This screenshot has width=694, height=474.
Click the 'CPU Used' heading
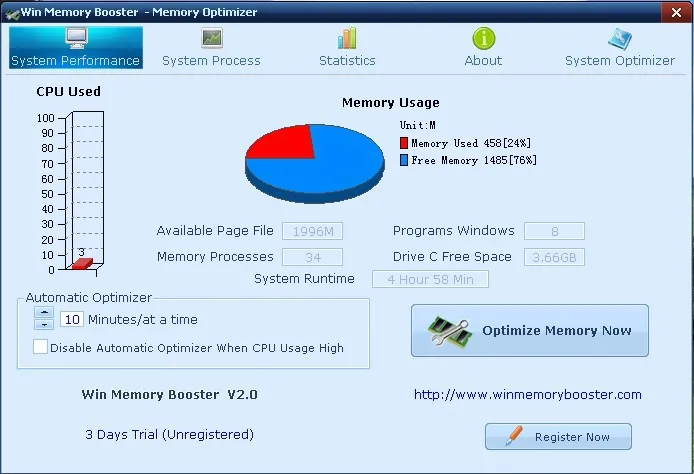click(x=69, y=92)
